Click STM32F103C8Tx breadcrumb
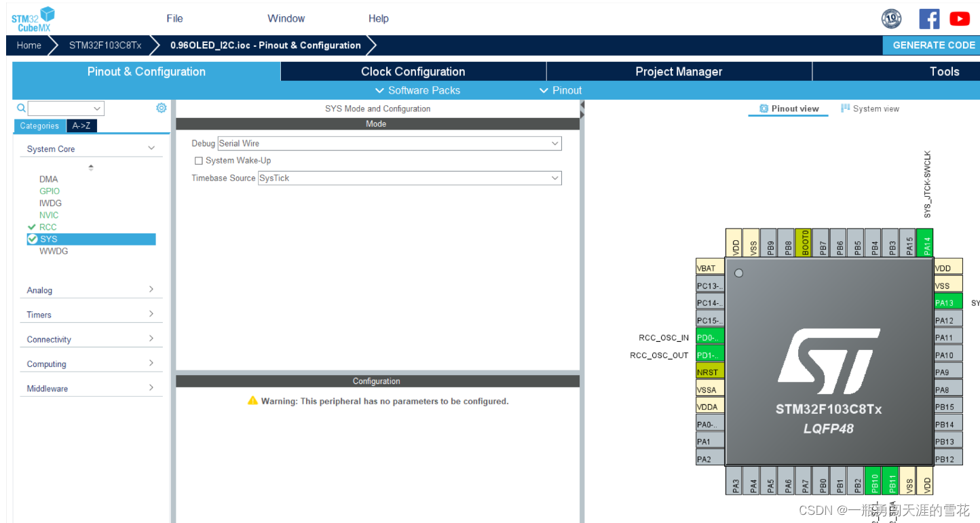 point(105,45)
